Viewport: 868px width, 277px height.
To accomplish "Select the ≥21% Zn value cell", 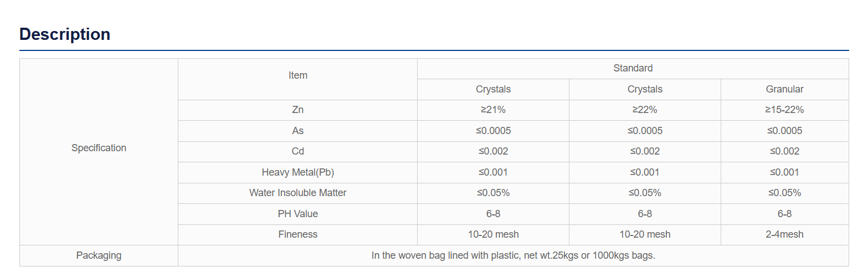I will pyautogui.click(x=494, y=110).
